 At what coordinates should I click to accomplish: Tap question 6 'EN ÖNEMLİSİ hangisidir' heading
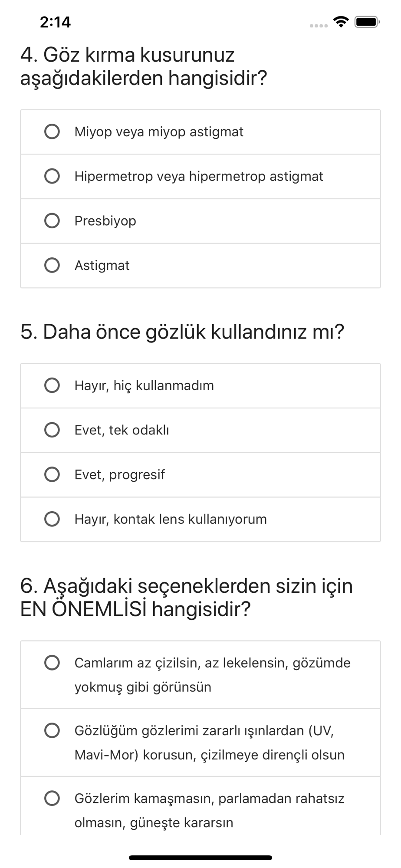click(187, 598)
